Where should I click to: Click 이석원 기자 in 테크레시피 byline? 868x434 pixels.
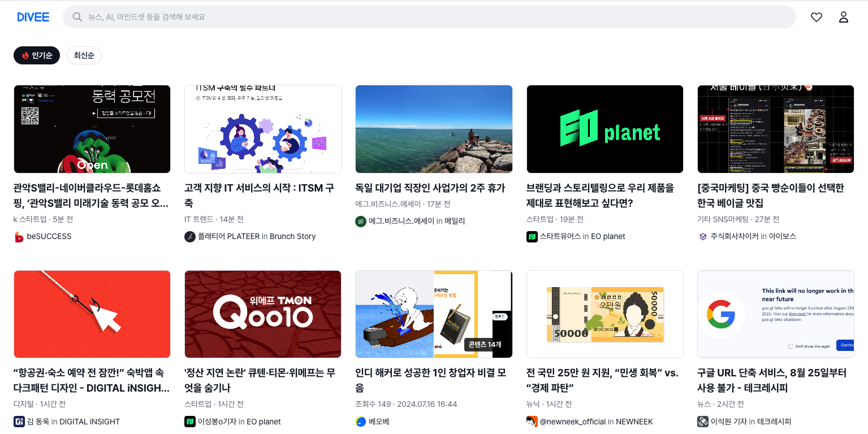pyautogui.click(x=751, y=422)
